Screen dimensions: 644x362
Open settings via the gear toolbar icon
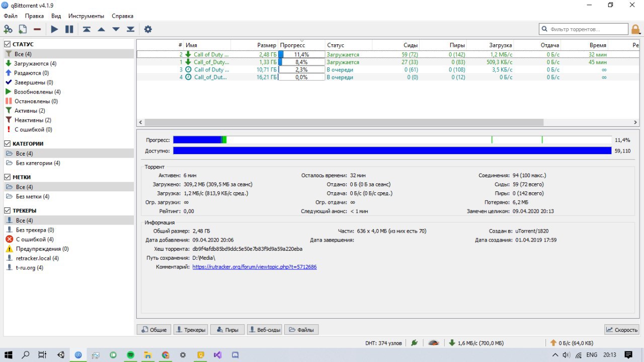point(148,29)
